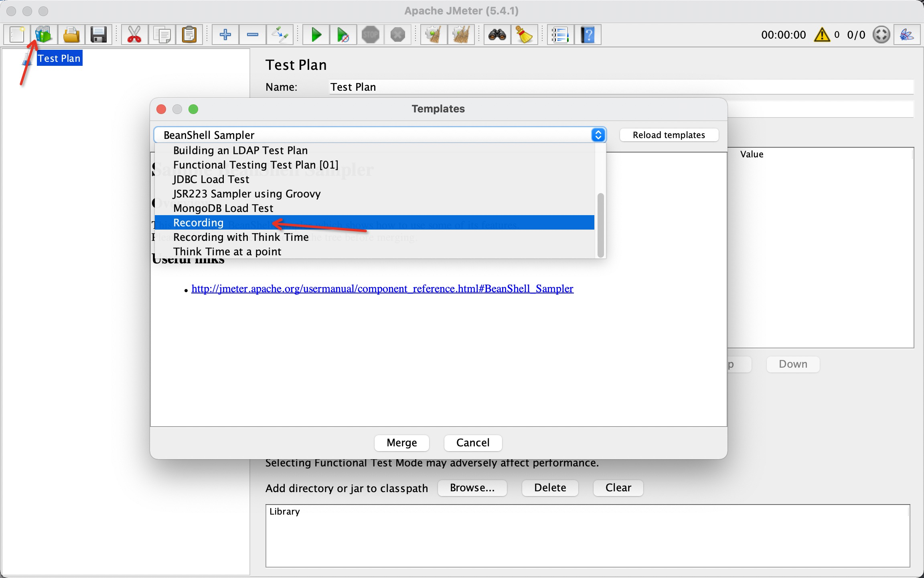Close the Templates dialog red button
Image resolution: width=924 pixels, height=578 pixels.
(161, 109)
